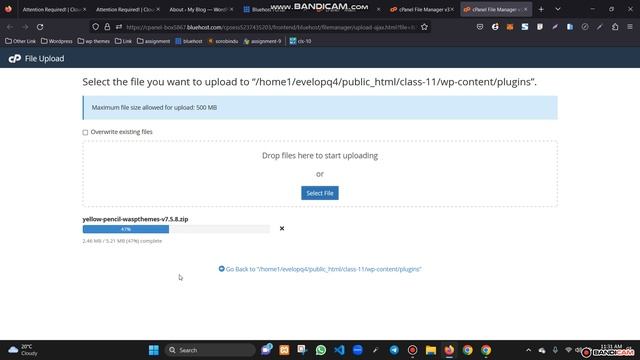Viewport: 640px width, 360px height.
Task: Open the cls-10 bookmark
Action: click(300, 41)
